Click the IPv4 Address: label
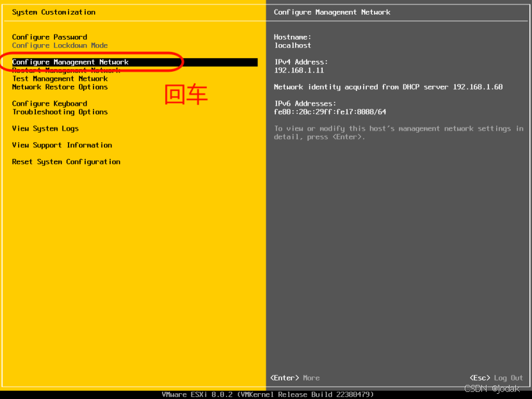This screenshot has width=532, height=399. point(301,62)
